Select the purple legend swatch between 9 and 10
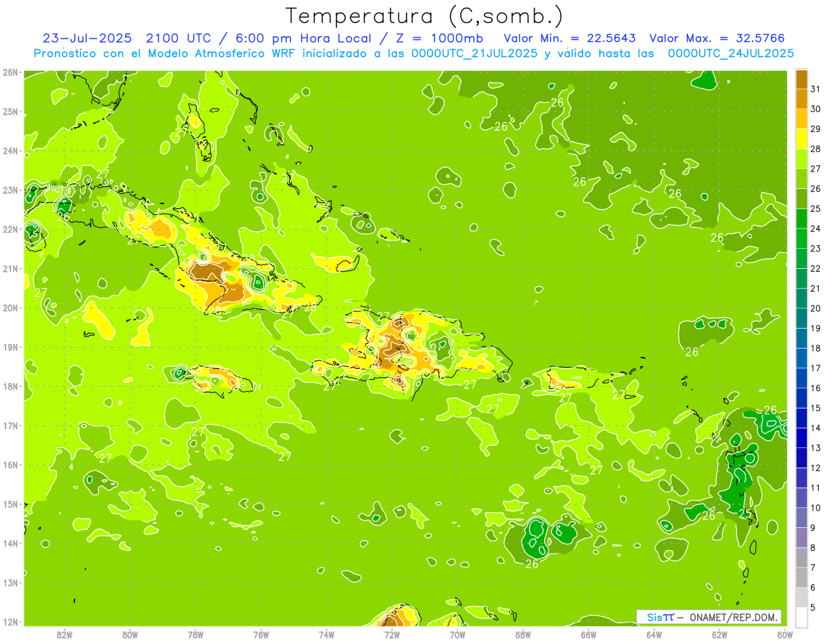 click(801, 518)
